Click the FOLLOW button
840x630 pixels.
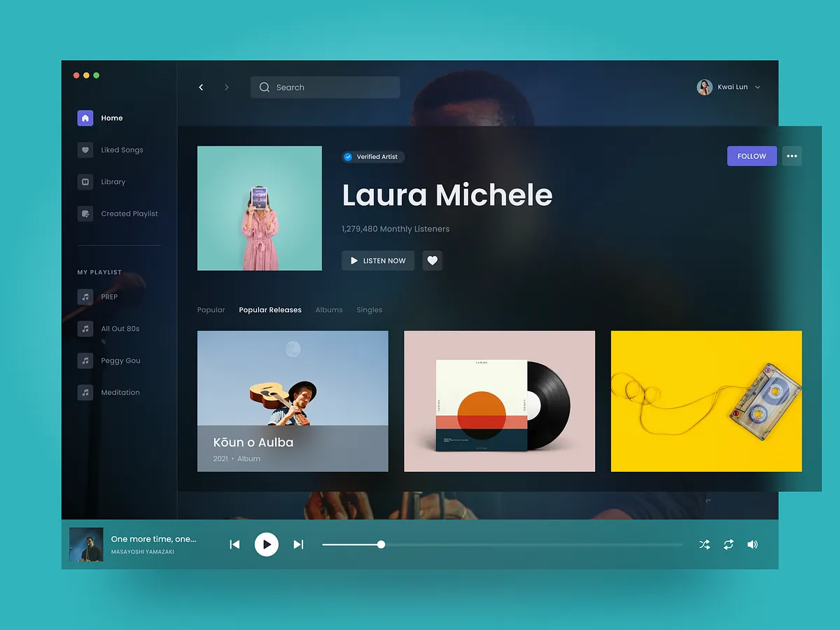click(752, 156)
